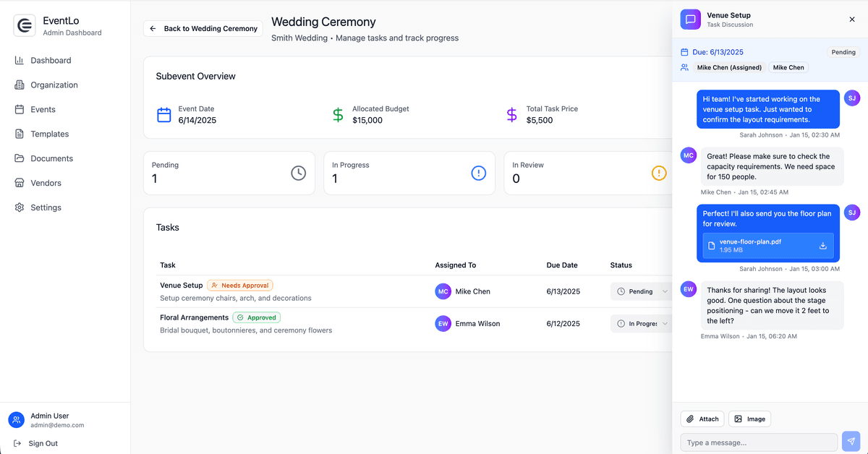This screenshot has height=454, width=868.
Task: Download the venue-floor-plan.pdf attachment
Action: tap(822, 246)
